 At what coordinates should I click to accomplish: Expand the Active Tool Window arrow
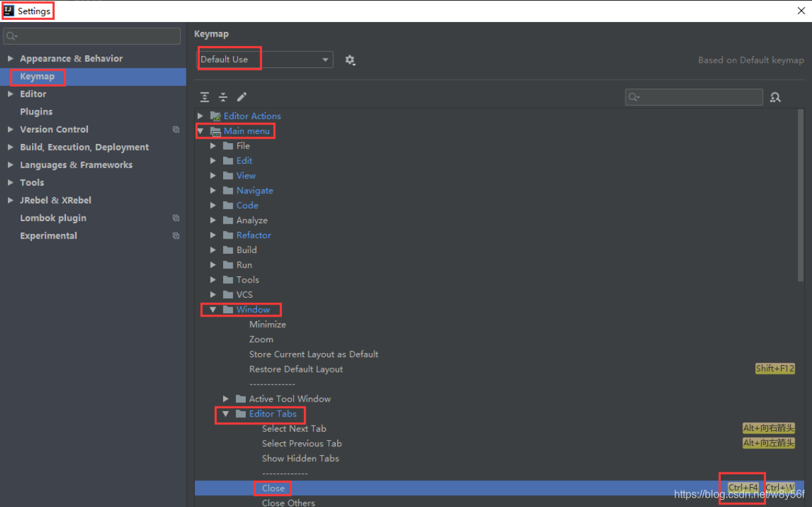(226, 399)
